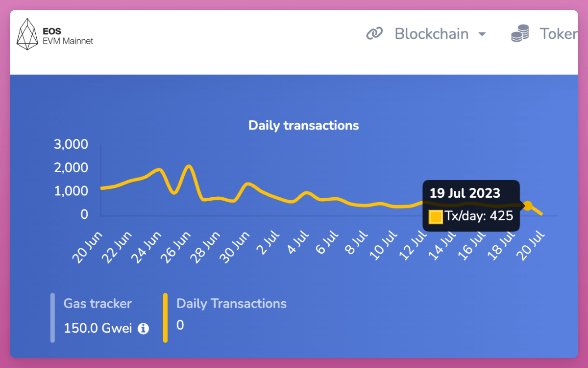Open the Tokens menu
The width and height of the screenshot is (588, 368).
(x=558, y=34)
